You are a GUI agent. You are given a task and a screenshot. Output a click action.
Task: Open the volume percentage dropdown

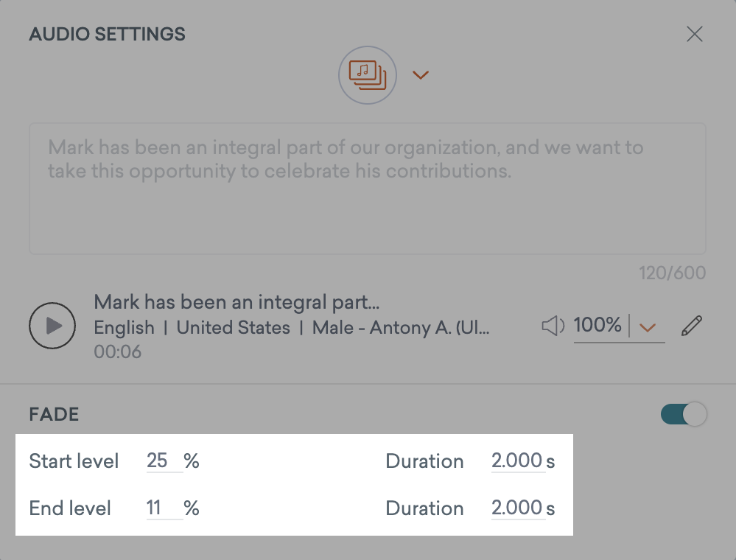coord(647,325)
